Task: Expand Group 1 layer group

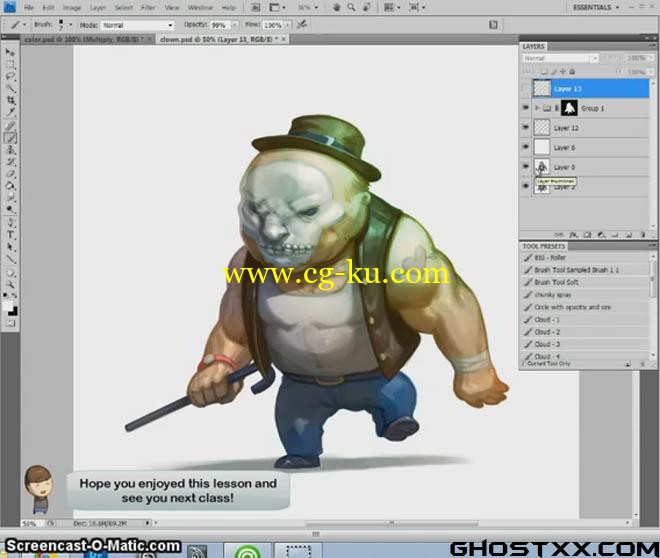Action: (537, 108)
